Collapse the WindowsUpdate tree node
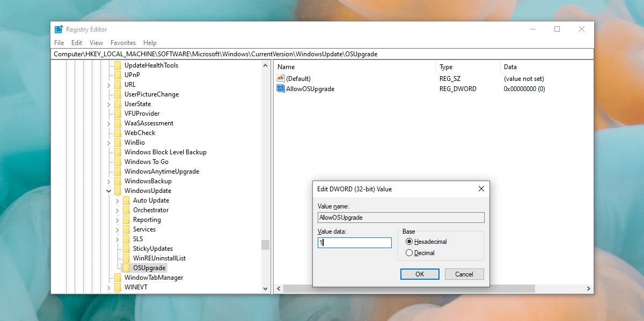Viewport: 644px width, 321px height. [108, 190]
